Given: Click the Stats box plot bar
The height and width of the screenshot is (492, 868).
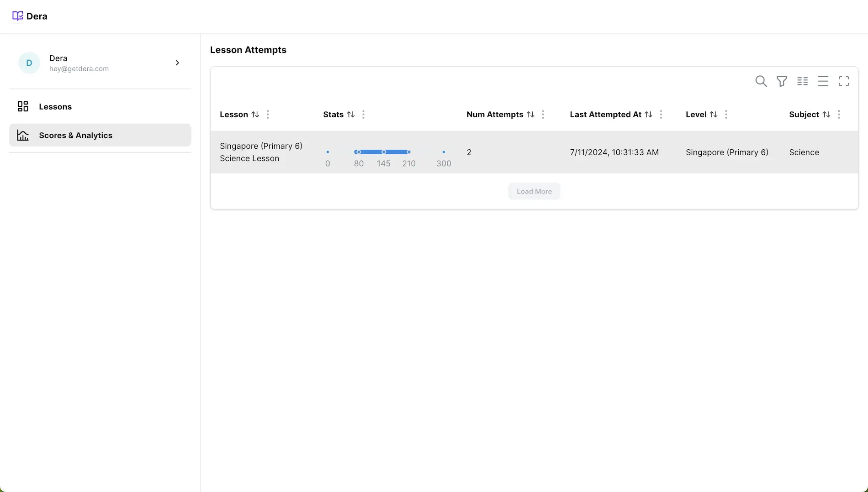Looking at the screenshot, I should 383,152.
